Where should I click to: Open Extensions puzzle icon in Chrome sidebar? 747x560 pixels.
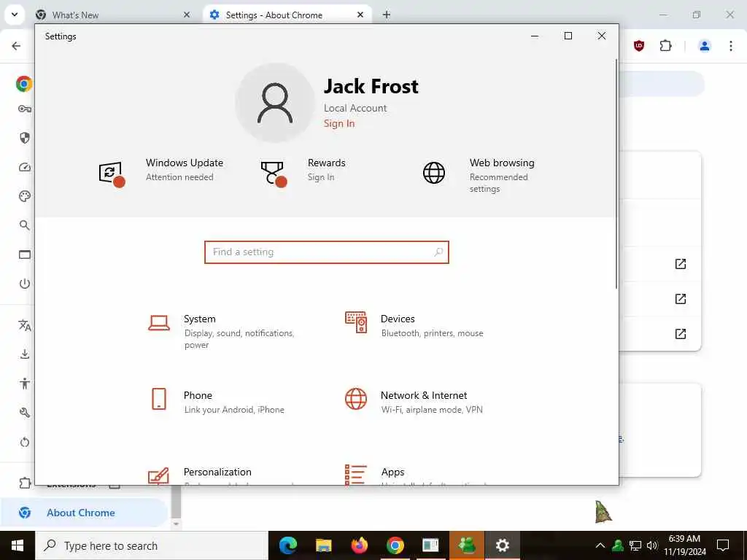(x=25, y=483)
